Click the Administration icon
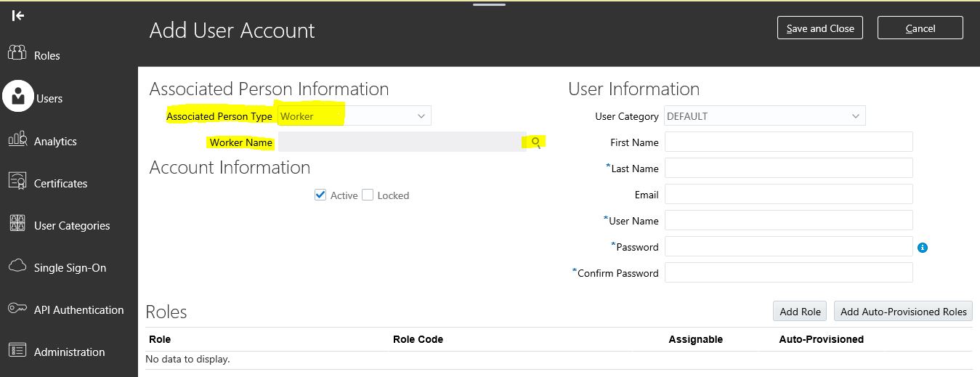Image resolution: width=980 pixels, height=377 pixels. pos(17,350)
